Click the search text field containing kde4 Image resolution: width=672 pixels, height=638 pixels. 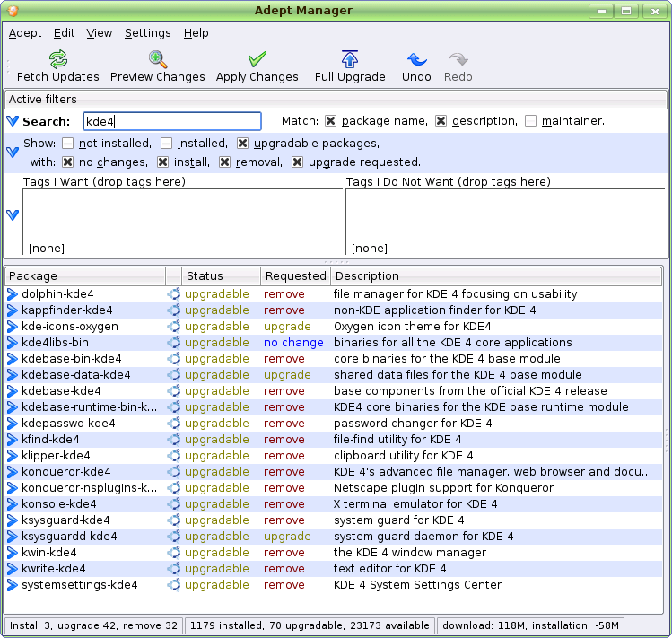(171, 121)
